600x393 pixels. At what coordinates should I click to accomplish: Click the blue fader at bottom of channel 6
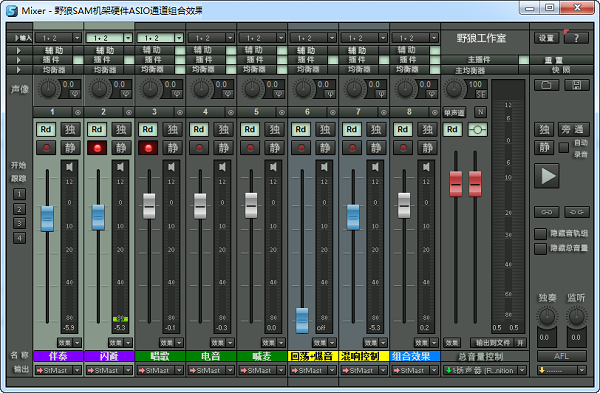302,320
